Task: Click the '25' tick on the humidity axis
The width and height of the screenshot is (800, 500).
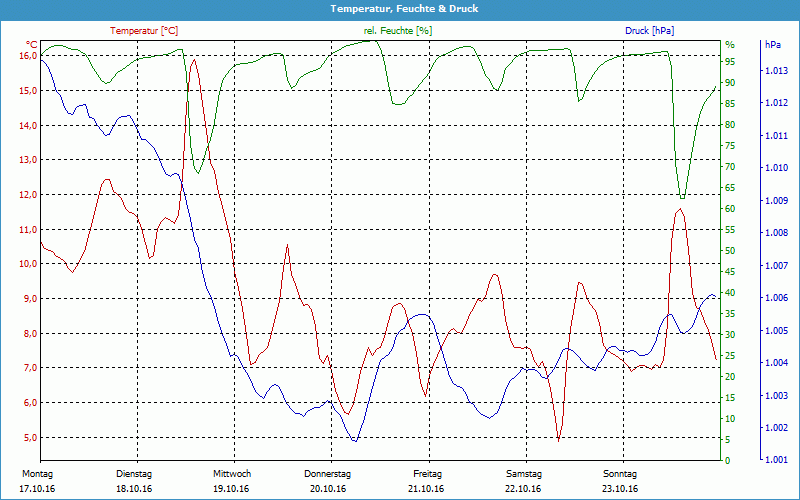Action: [730, 356]
